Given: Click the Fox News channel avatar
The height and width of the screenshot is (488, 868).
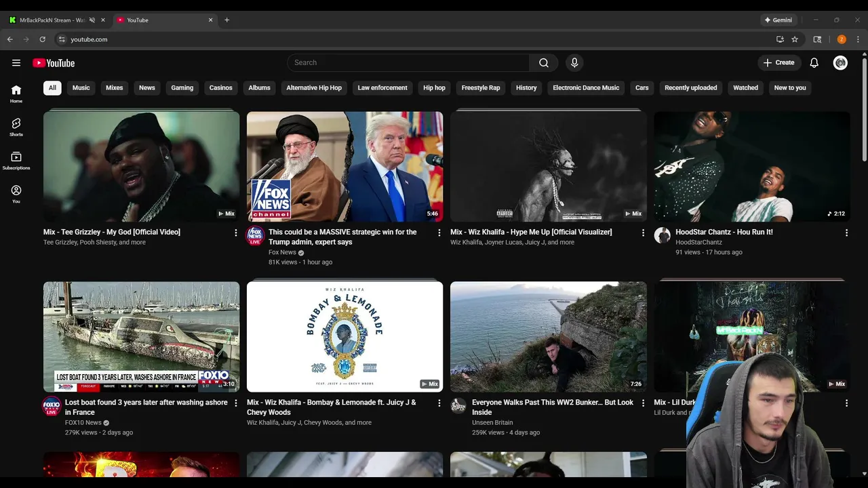Looking at the screenshot, I should [255, 236].
